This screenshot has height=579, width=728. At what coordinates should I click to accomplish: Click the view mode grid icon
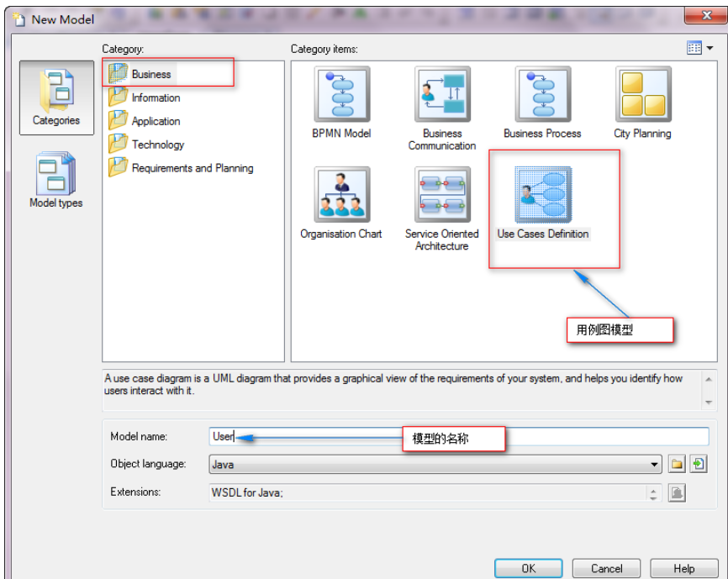pos(694,48)
